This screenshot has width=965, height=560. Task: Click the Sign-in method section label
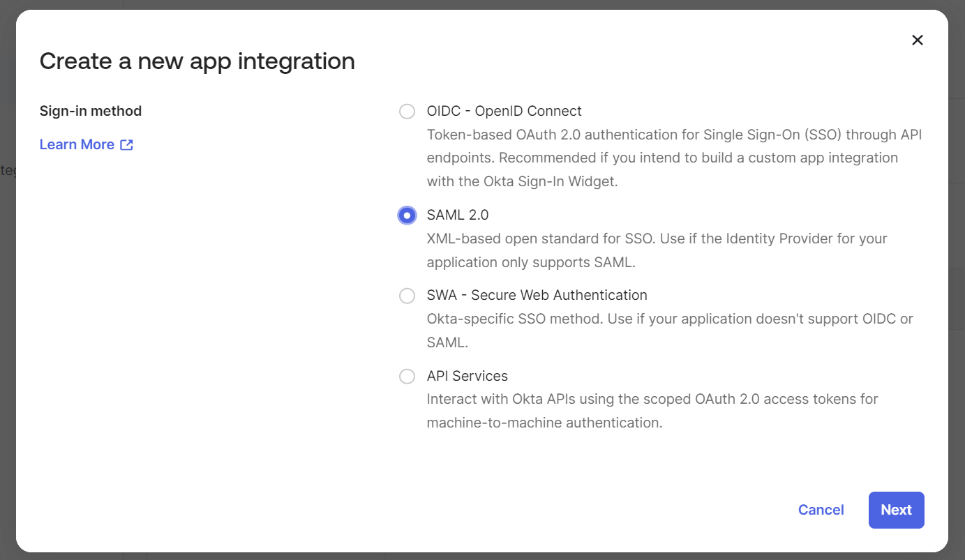click(91, 111)
